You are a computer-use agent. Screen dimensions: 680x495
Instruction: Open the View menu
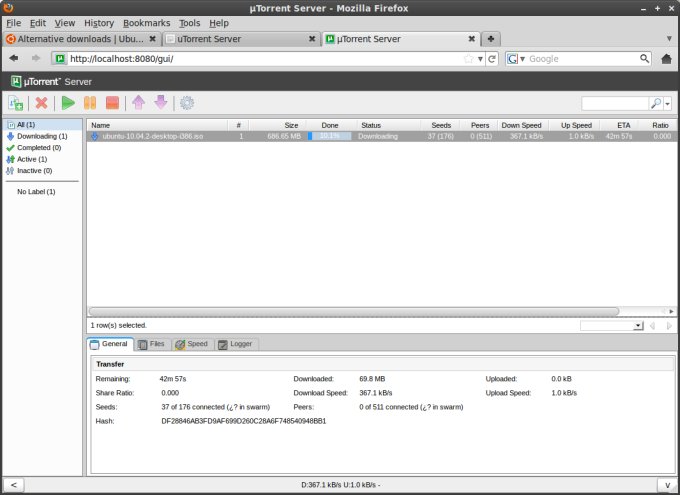pos(65,23)
